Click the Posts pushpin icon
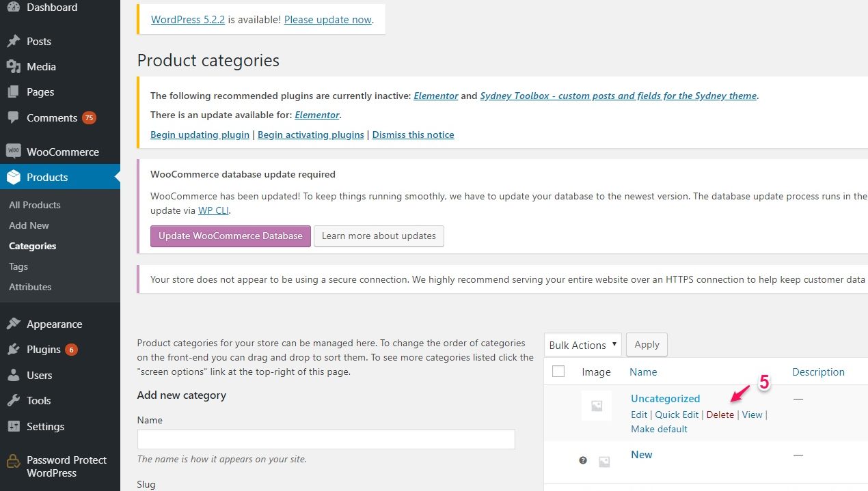868x491 pixels. [x=13, y=41]
